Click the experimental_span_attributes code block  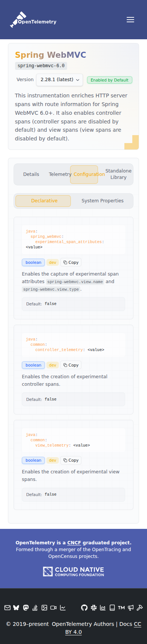pyautogui.click(x=73, y=239)
